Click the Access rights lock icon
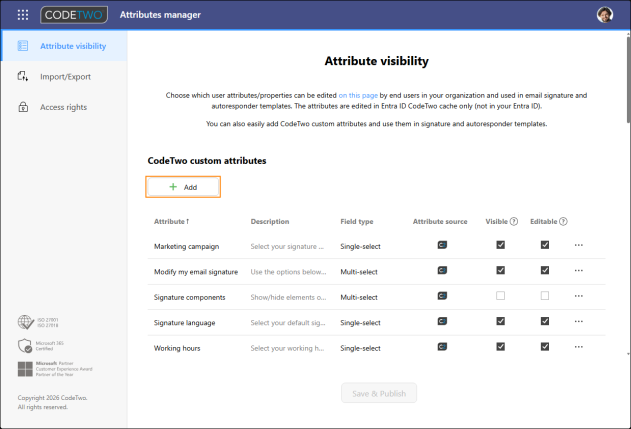This screenshot has height=429, width=631. coord(23,107)
